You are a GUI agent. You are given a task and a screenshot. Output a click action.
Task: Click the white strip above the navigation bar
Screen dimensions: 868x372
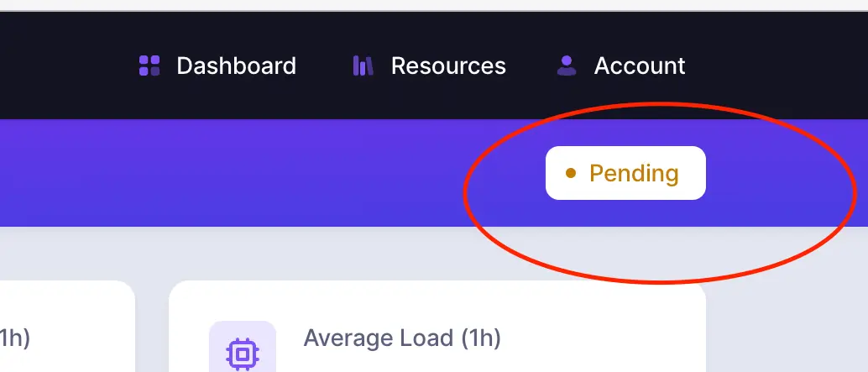coord(420,4)
